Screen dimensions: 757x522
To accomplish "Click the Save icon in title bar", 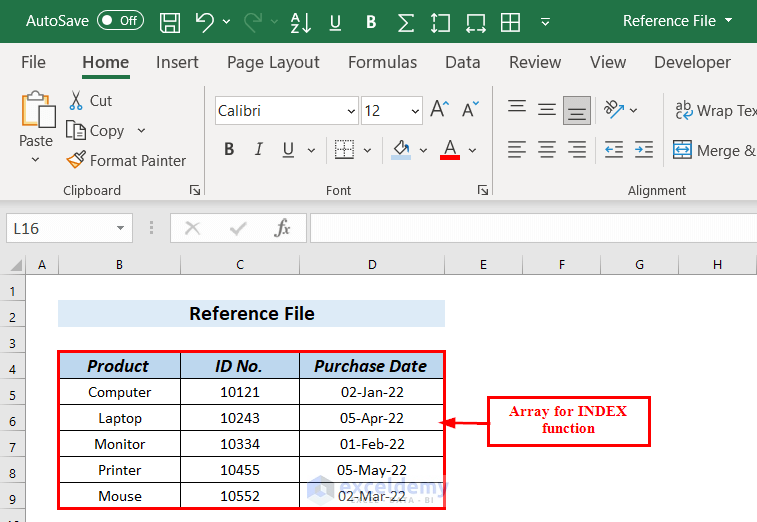I will [x=170, y=21].
